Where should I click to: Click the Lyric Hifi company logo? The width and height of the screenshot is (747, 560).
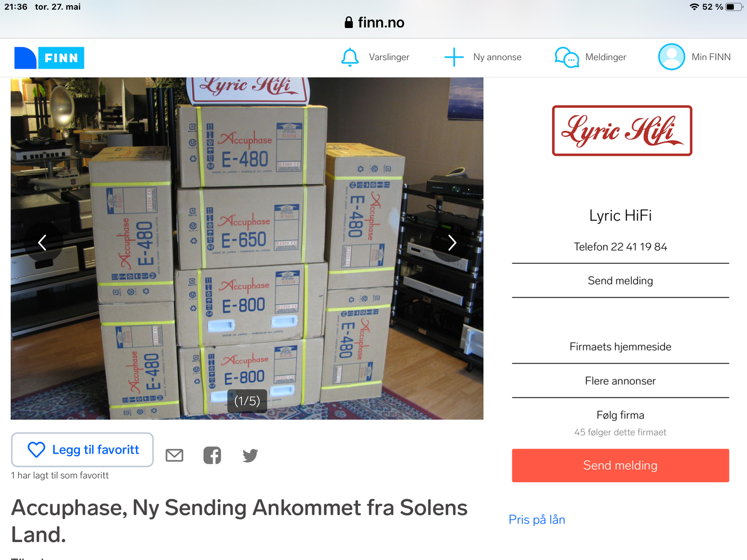click(x=622, y=131)
